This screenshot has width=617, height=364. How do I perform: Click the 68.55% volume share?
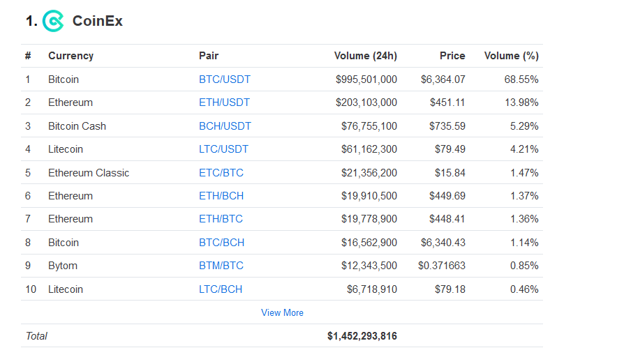(521, 79)
